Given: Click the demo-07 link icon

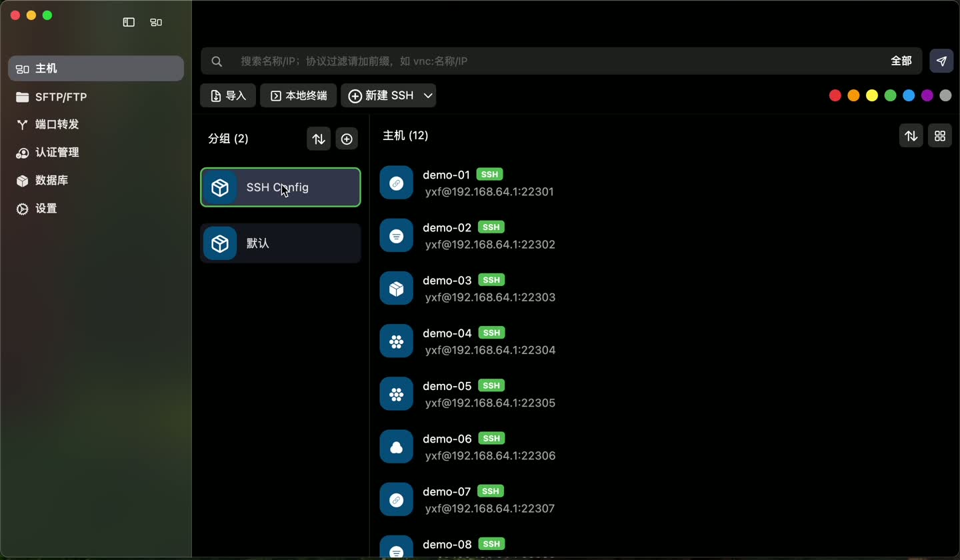Looking at the screenshot, I should 397,499.
